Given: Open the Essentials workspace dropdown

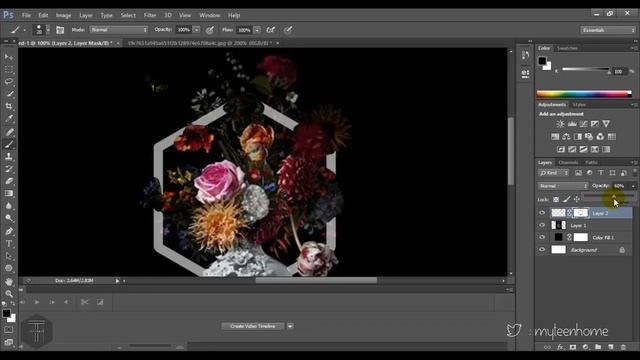Looking at the screenshot, I should pos(608,30).
